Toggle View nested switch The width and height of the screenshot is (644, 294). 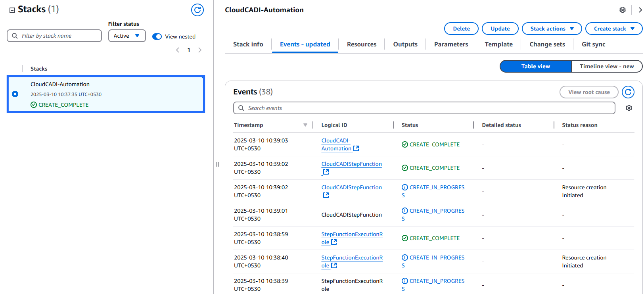[157, 37]
